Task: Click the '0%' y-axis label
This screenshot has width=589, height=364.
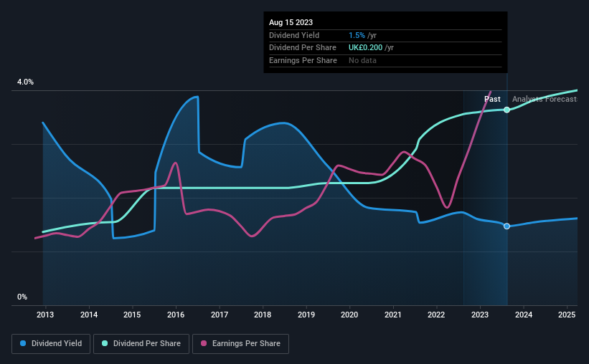Action: [22, 297]
